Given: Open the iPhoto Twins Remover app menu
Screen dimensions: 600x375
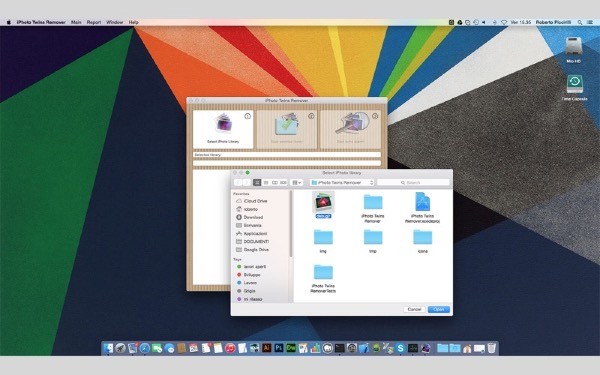Looking at the screenshot, I should [x=41, y=22].
